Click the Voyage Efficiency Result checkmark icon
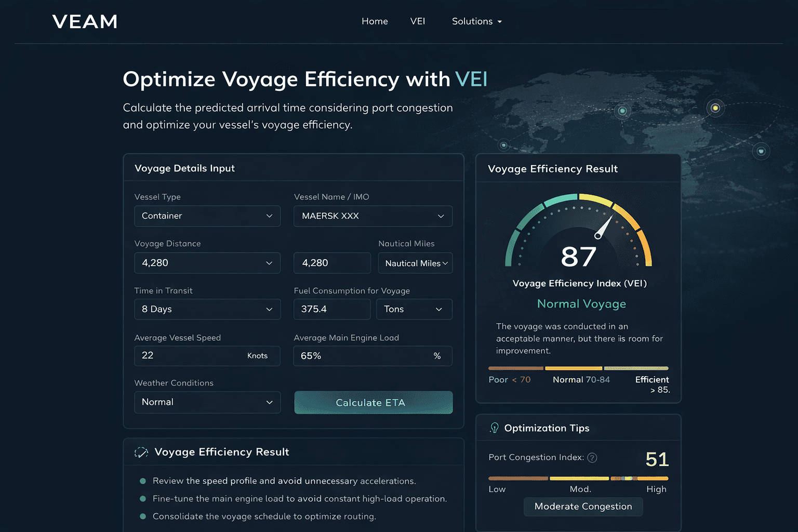The height and width of the screenshot is (532, 798). tap(141, 453)
